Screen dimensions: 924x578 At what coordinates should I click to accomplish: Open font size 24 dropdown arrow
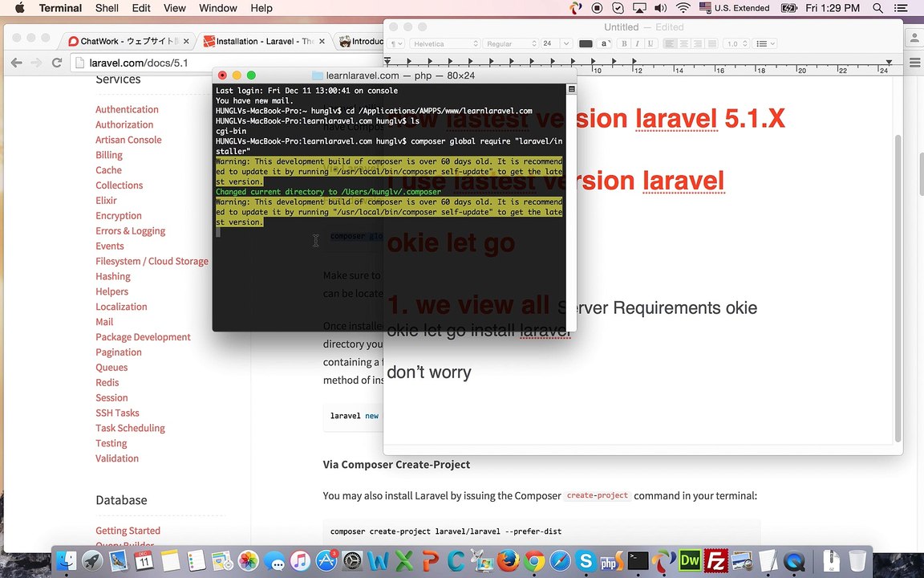tap(566, 43)
